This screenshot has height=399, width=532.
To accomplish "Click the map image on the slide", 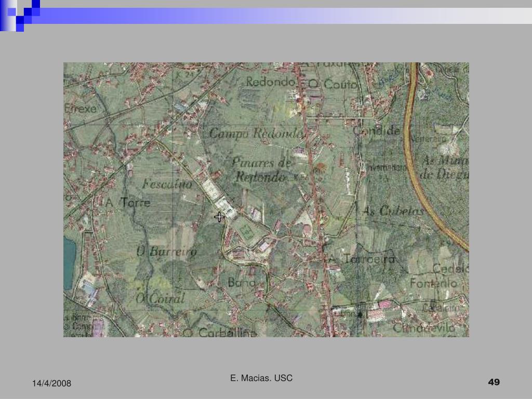I will 266,199.
